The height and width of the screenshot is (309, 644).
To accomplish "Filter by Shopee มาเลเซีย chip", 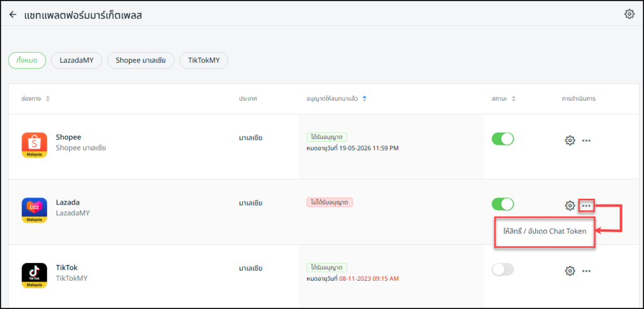I will pos(140,60).
